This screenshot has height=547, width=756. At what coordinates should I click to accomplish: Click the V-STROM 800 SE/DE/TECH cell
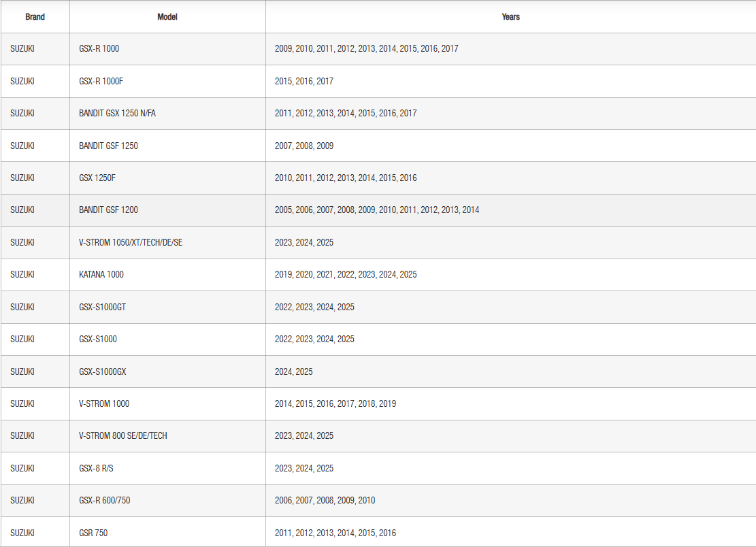pyautogui.click(x=123, y=435)
